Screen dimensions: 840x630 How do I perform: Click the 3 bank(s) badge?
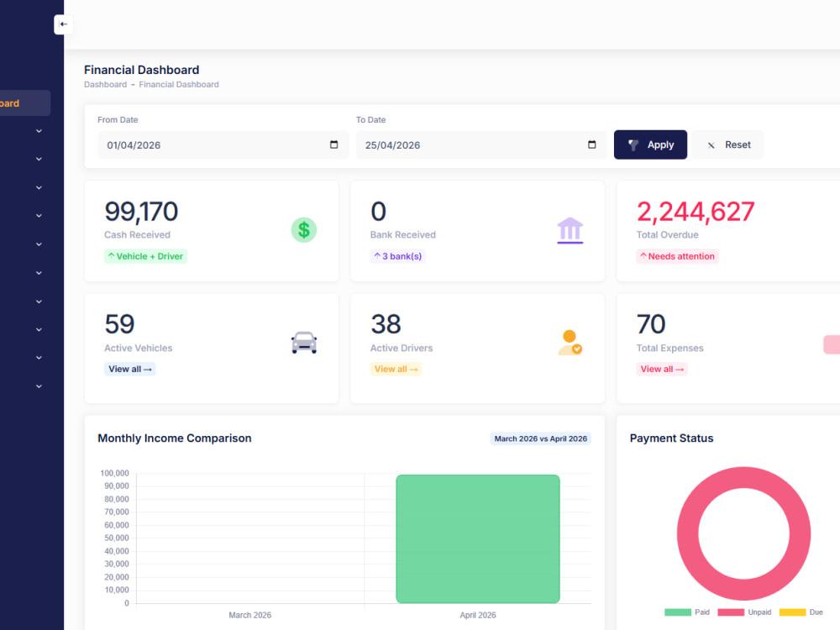click(397, 256)
